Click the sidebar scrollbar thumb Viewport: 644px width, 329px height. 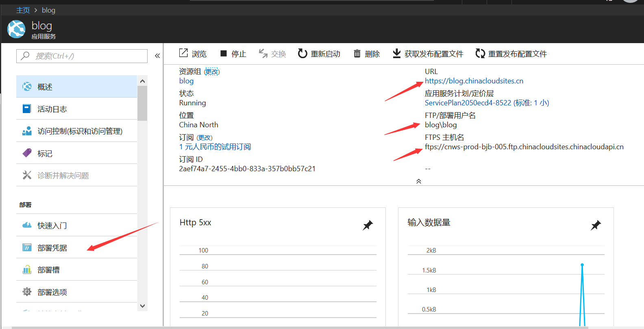coord(142,103)
